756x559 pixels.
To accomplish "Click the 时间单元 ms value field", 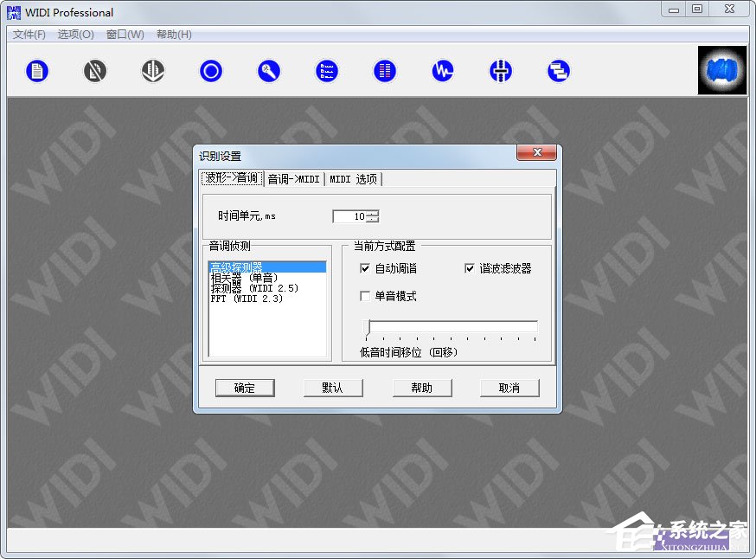I will click(350, 216).
